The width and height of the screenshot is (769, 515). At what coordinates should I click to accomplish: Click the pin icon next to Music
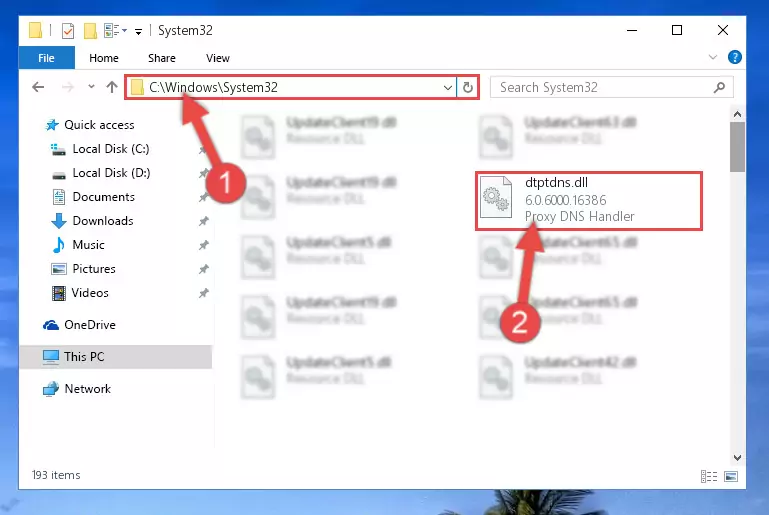click(x=204, y=245)
